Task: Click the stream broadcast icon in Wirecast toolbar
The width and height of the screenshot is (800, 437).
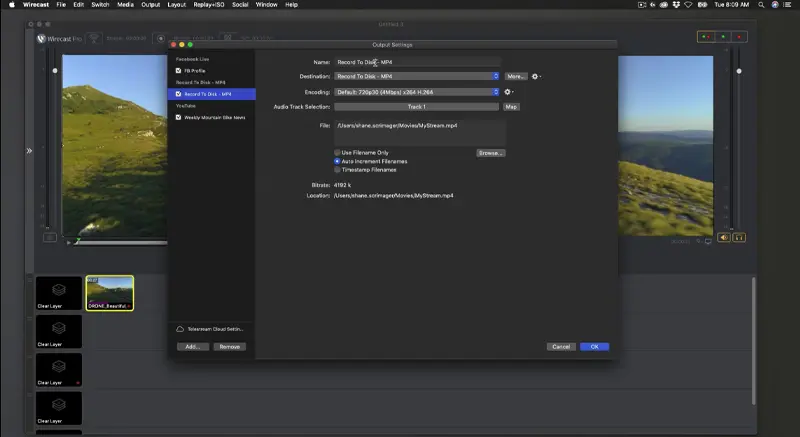Action: (94, 38)
